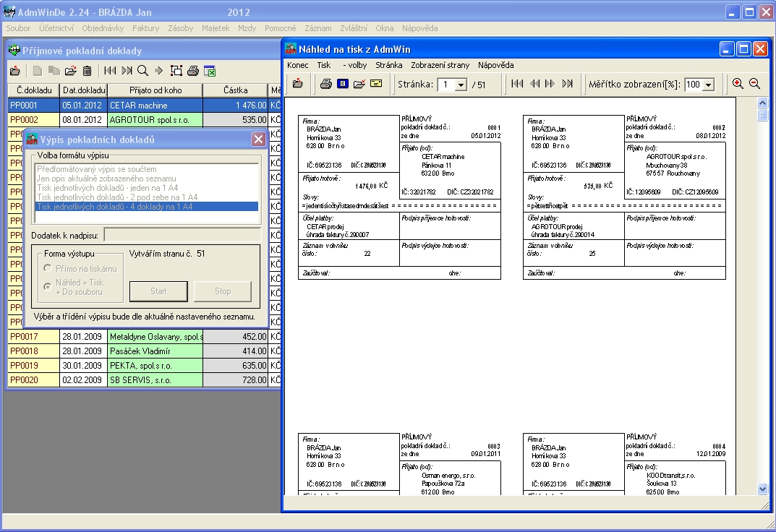Click new document icon in Příjmové doklady toolbar
776x532 pixels.
[x=38, y=71]
